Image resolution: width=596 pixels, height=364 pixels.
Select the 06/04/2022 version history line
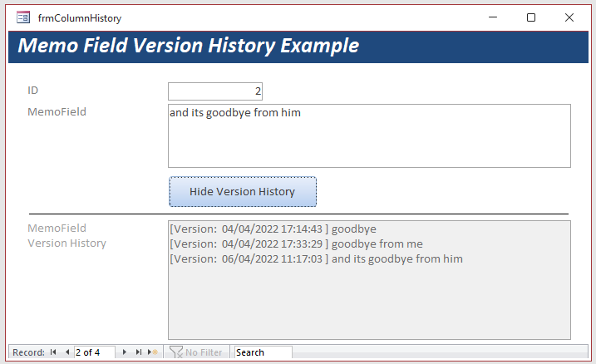coord(316,258)
